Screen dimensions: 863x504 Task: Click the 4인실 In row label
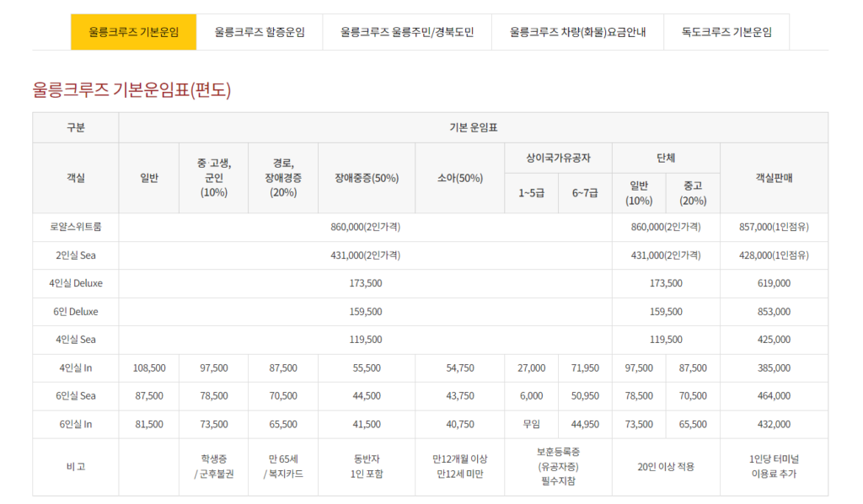(76, 368)
